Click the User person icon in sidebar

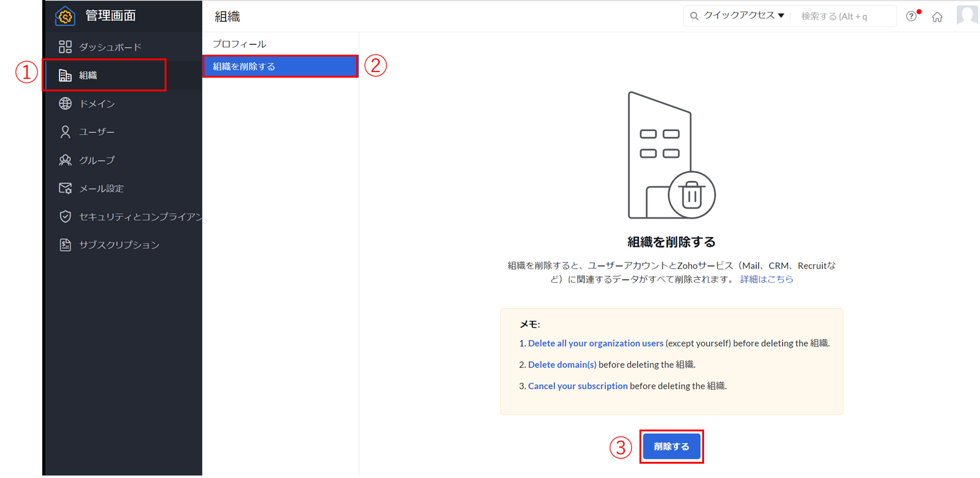coord(65,132)
